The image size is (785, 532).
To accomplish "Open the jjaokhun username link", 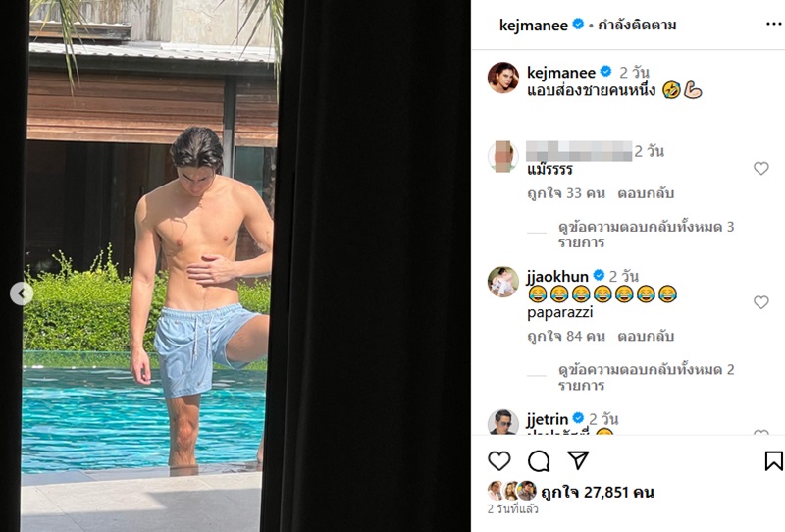I will 557,276.
